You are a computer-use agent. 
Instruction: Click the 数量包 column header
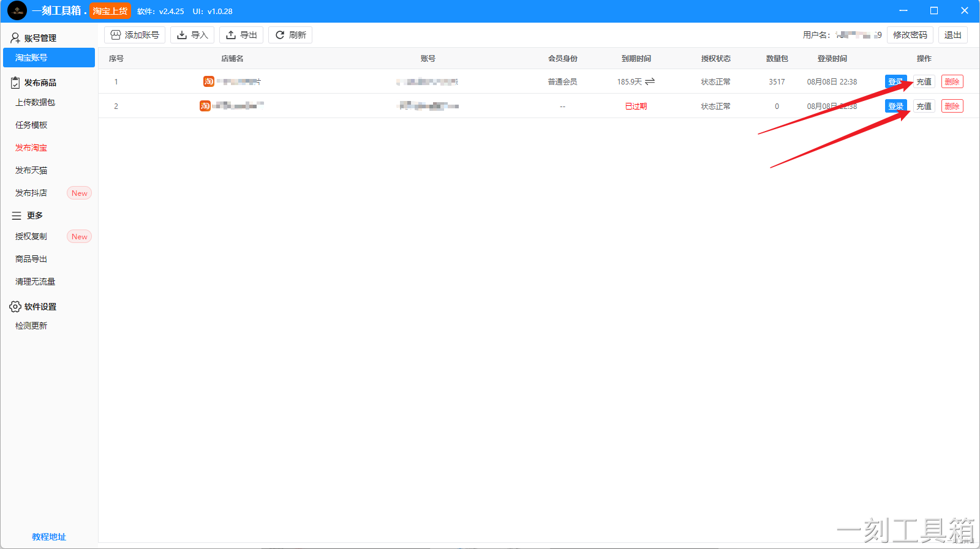pos(777,59)
